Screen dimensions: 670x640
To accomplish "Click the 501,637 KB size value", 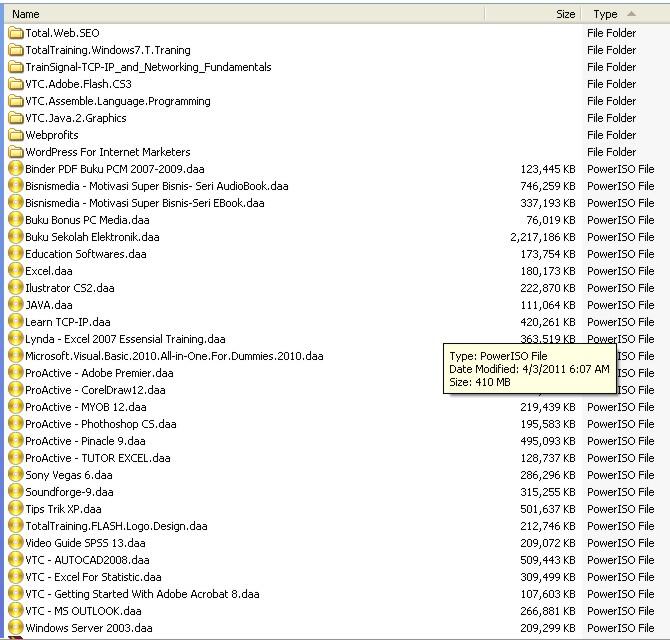I will 548,509.
